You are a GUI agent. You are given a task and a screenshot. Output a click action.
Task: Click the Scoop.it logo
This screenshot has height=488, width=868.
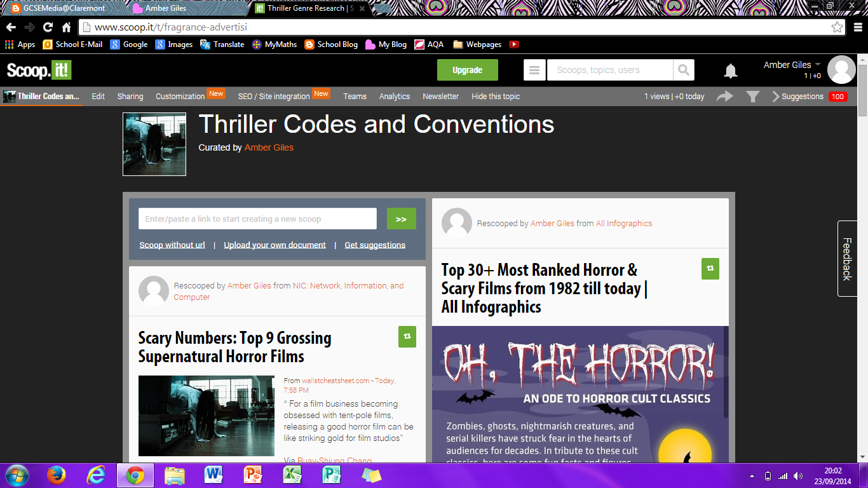[x=39, y=70]
